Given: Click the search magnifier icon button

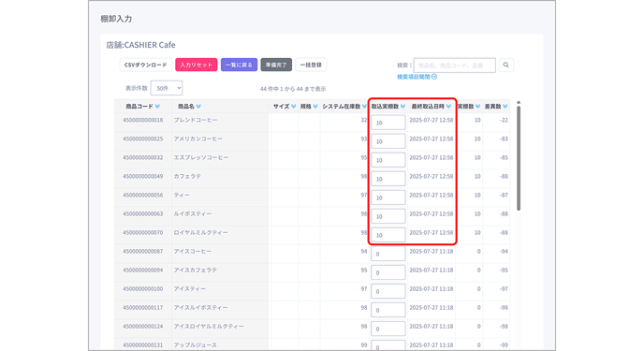Looking at the screenshot, I should click(x=506, y=65).
